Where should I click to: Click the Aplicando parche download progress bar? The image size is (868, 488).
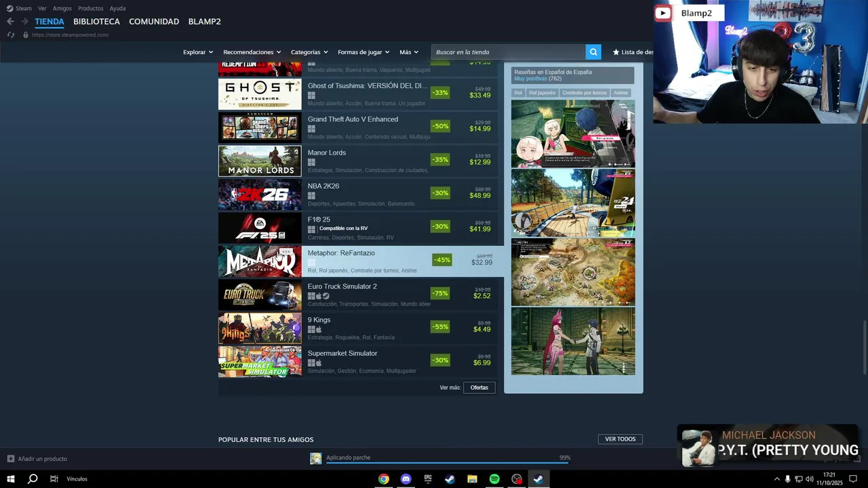pyautogui.click(x=448, y=463)
